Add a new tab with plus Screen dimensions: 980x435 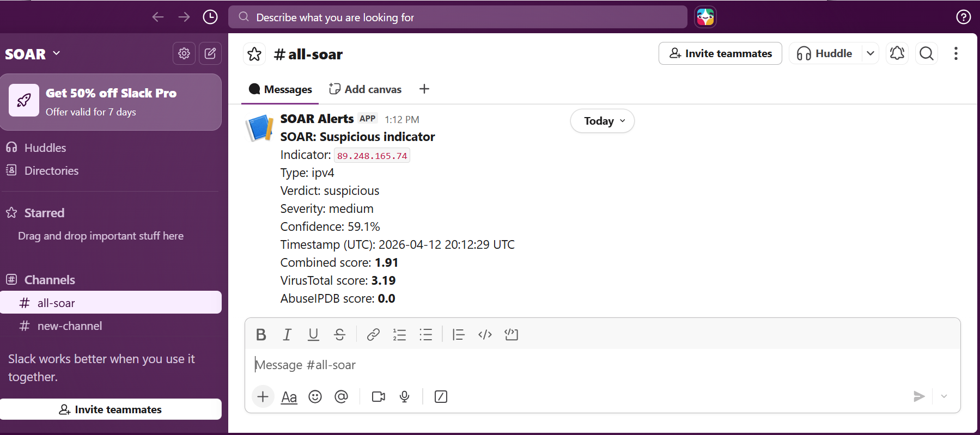pyautogui.click(x=424, y=89)
